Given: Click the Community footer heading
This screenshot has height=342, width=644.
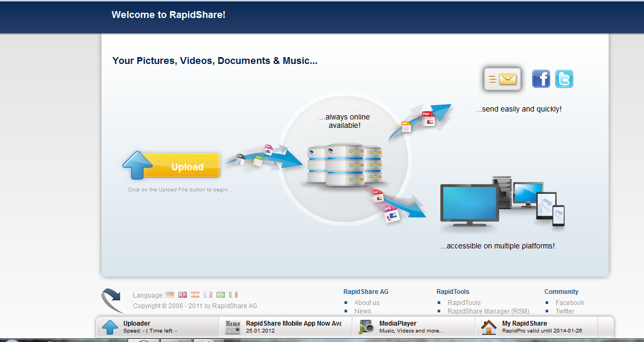Looking at the screenshot, I should [561, 292].
